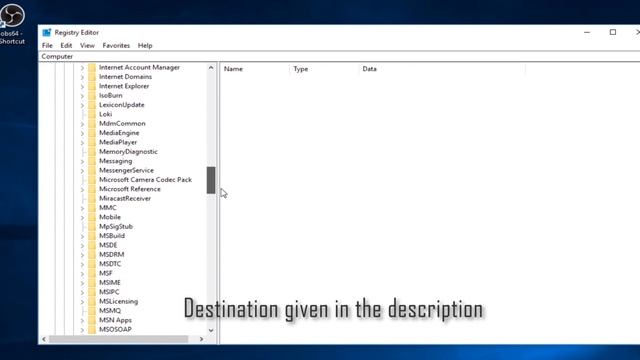640x360 pixels.
Task: Select the MSOSOAP key label
Action: point(115,329)
